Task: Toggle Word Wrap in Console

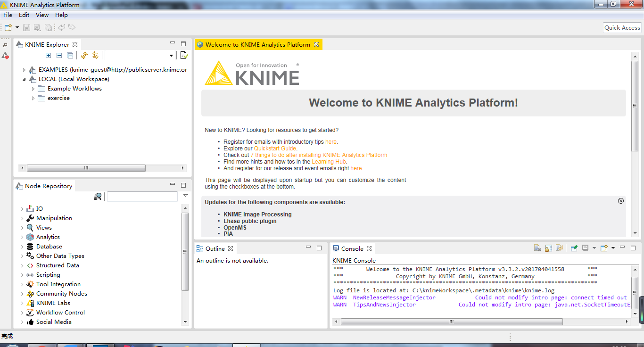Action: [x=559, y=248]
